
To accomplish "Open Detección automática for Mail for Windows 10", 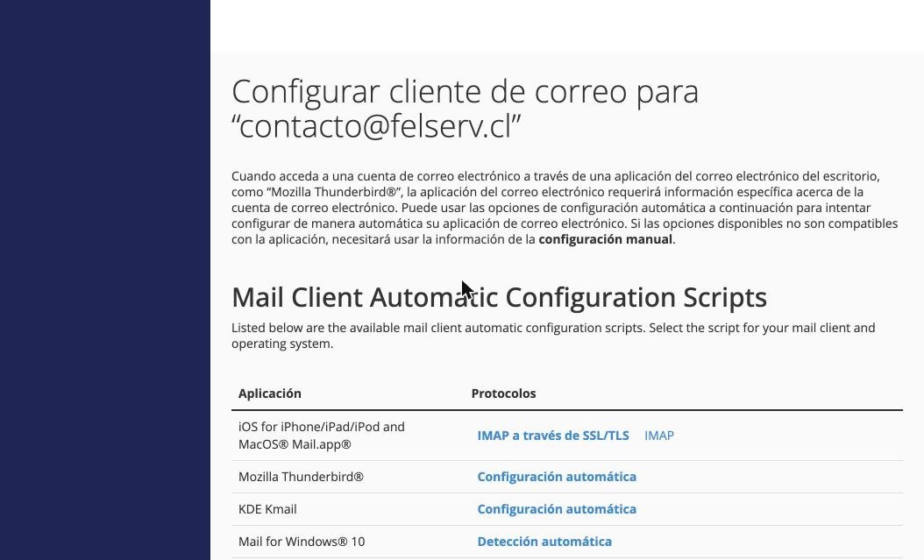I will [544, 542].
